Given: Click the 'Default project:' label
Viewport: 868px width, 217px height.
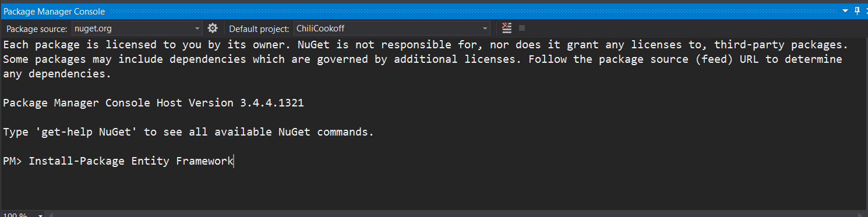Looking at the screenshot, I should pos(259,29).
